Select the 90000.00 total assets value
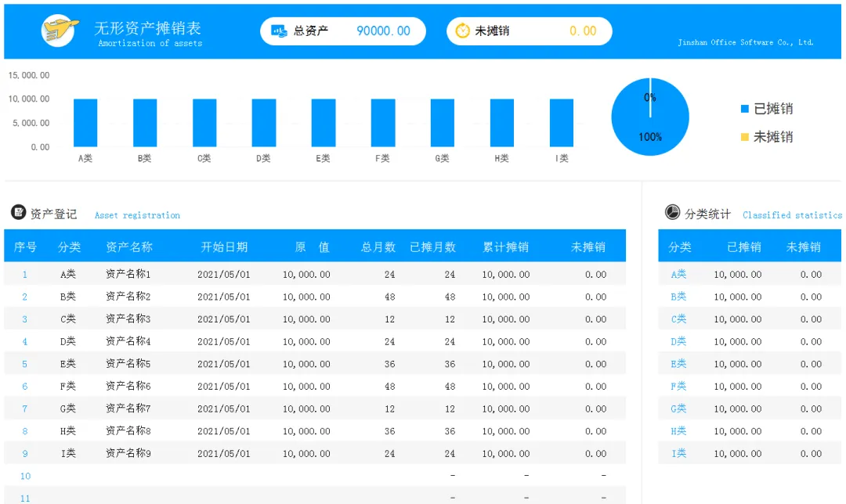846x504 pixels. pyautogui.click(x=383, y=31)
